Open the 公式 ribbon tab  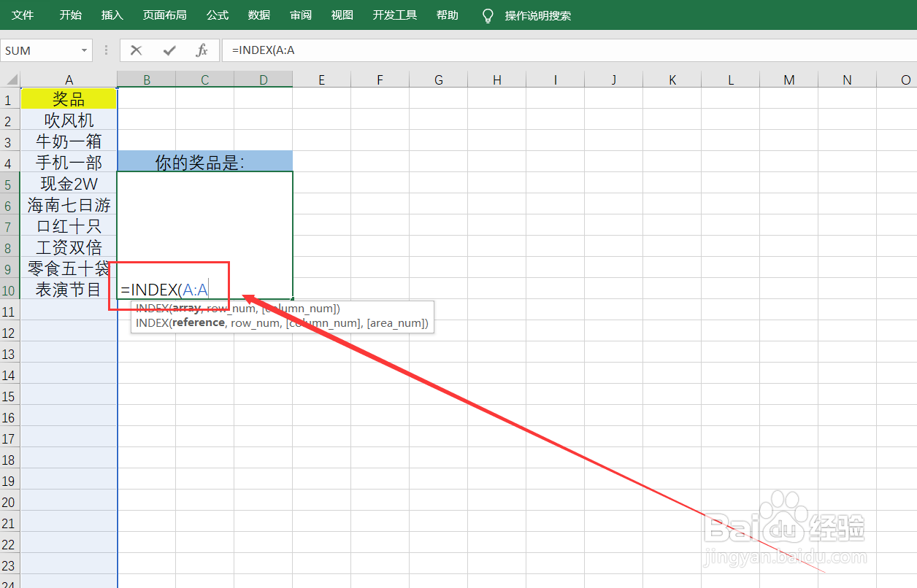pyautogui.click(x=218, y=15)
